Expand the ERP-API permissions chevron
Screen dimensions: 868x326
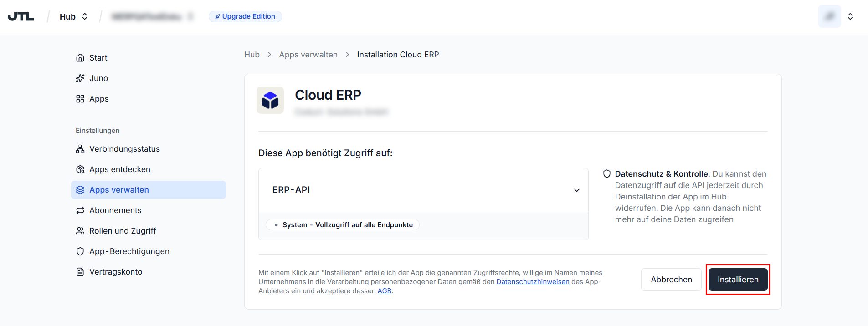point(577,190)
